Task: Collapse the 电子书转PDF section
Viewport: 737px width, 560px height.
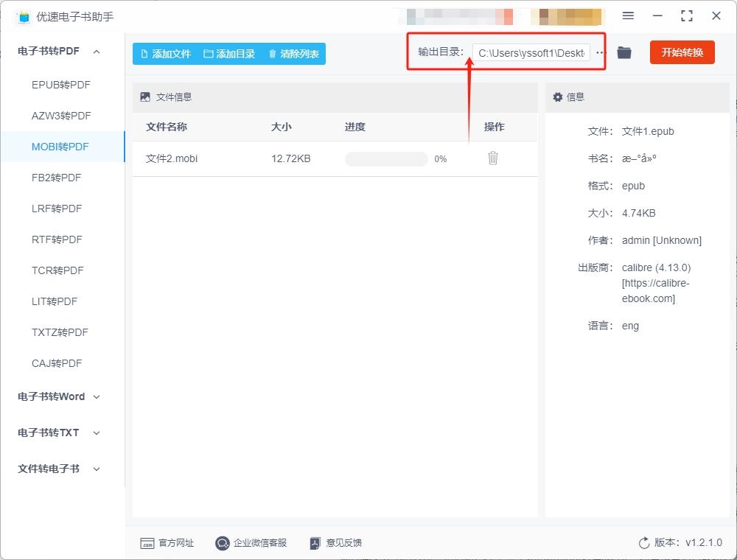Action: (97, 51)
